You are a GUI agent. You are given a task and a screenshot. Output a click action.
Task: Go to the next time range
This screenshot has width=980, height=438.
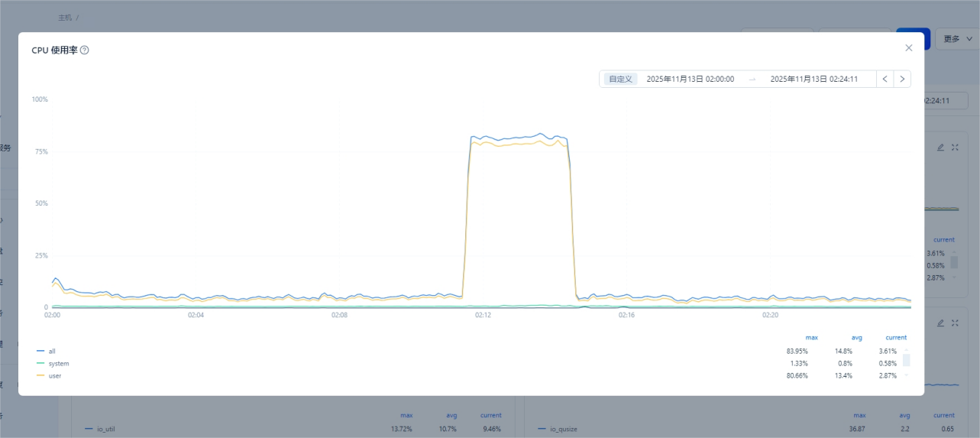[902, 79]
